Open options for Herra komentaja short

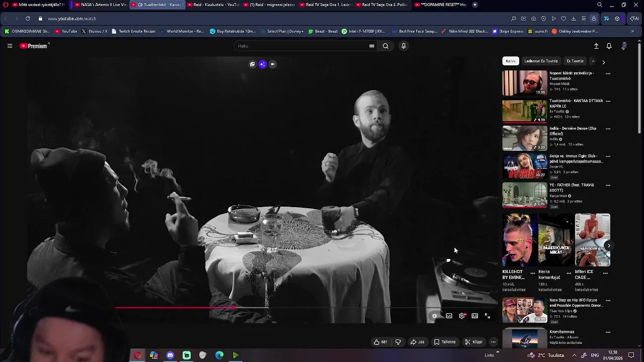(569, 274)
